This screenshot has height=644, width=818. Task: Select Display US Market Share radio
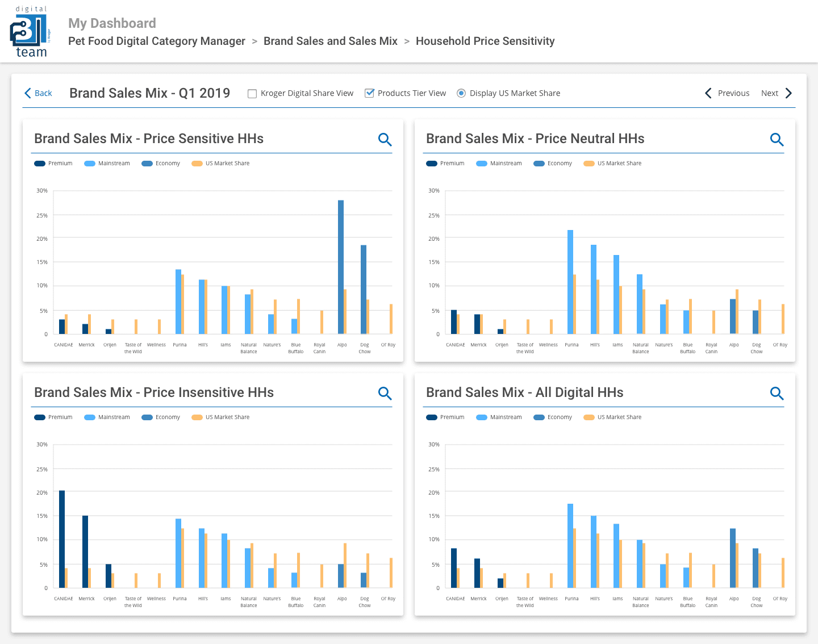click(x=461, y=93)
